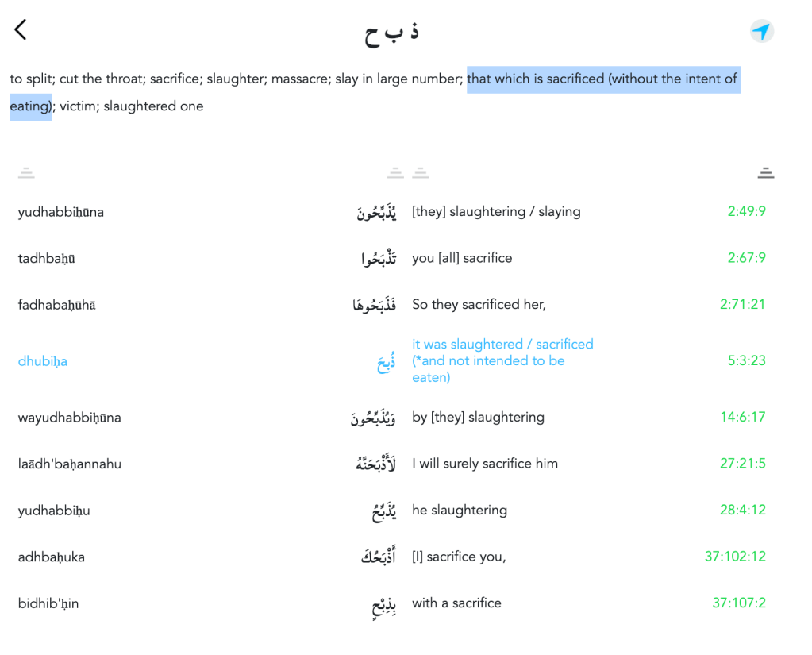Go back using the top-left arrow
The image size is (812, 655).
pyautogui.click(x=21, y=30)
